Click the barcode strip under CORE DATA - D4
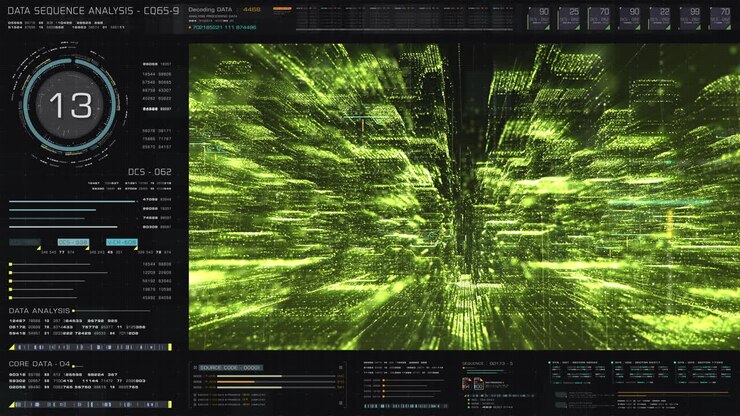 [x=90, y=405]
